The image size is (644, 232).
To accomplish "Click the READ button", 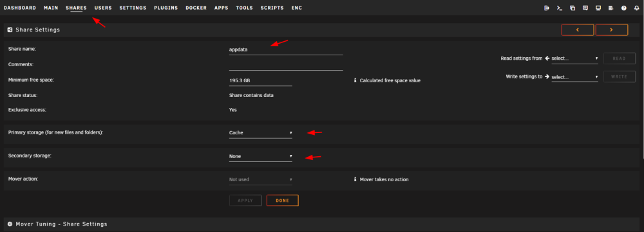I will [x=620, y=58].
